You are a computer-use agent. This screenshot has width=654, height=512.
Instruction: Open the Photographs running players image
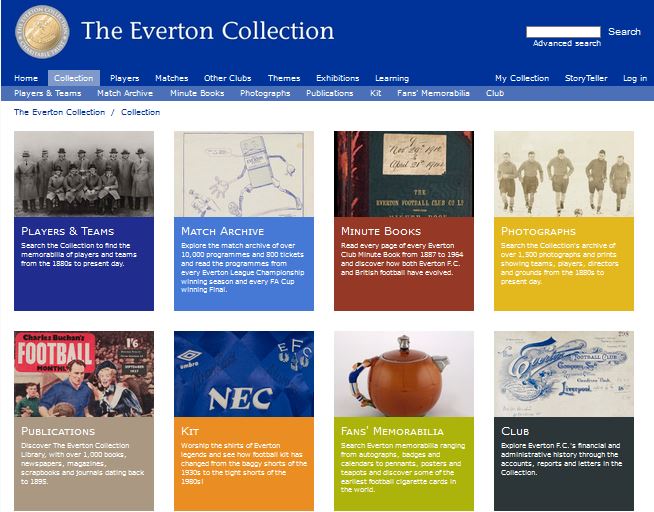pos(564,174)
